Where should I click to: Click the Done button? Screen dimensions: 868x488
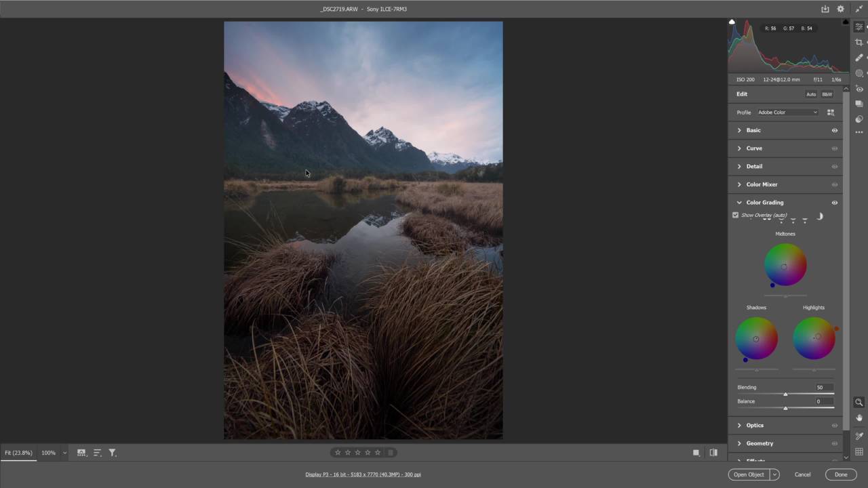(841, 474)
